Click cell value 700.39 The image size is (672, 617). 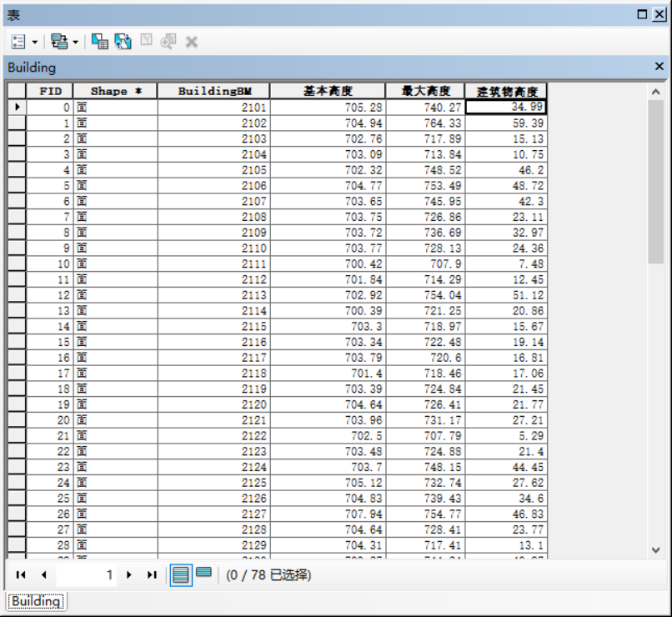tap(328, 311)
